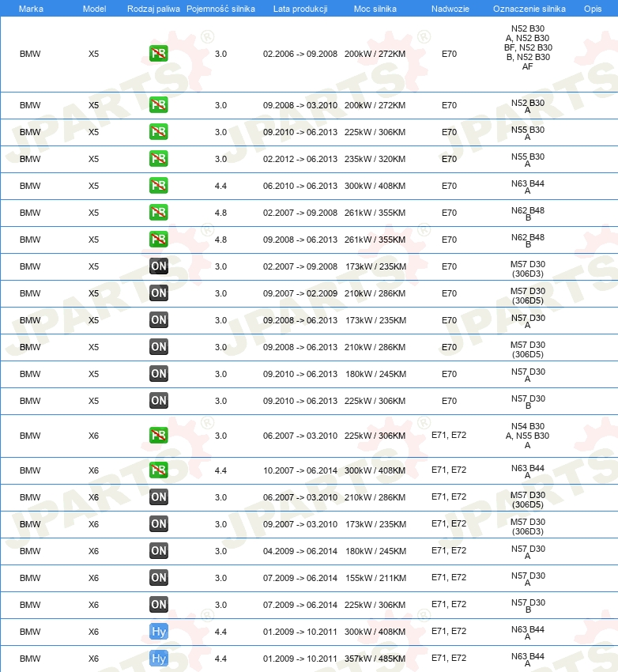
Task: Select the PB icon in the X5 235kW / 320KM row
Action: tap(159, 159)
